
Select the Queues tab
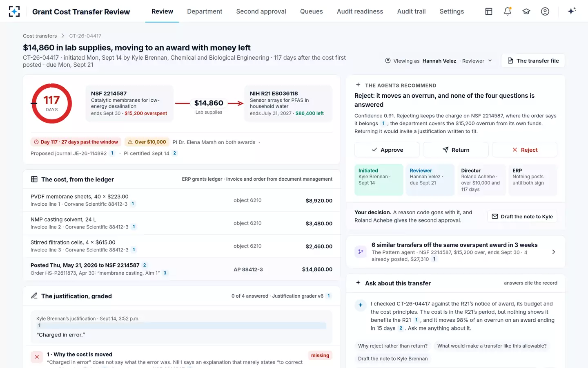tap(312, 11)
